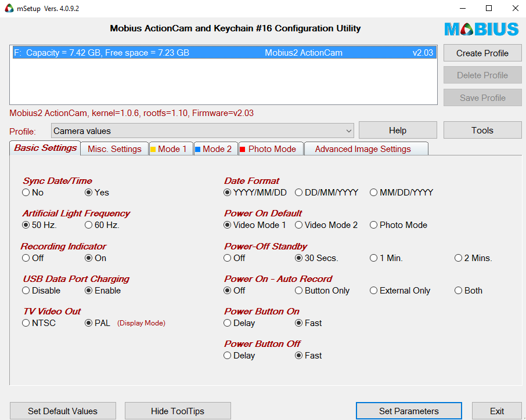
Task: Click Set Default Values
Action: pos(63,411)
